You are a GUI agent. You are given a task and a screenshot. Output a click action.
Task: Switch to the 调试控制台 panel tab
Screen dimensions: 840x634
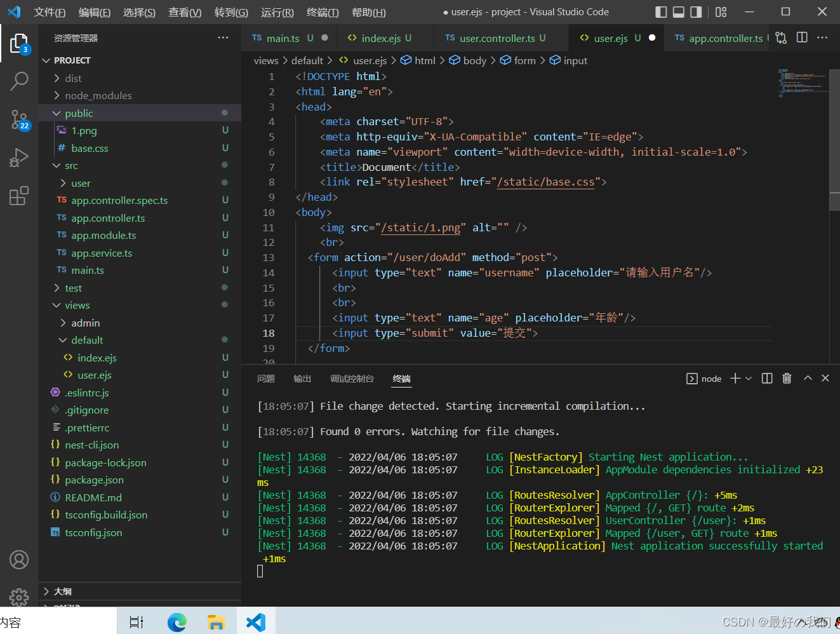click(x=352, y=379)
